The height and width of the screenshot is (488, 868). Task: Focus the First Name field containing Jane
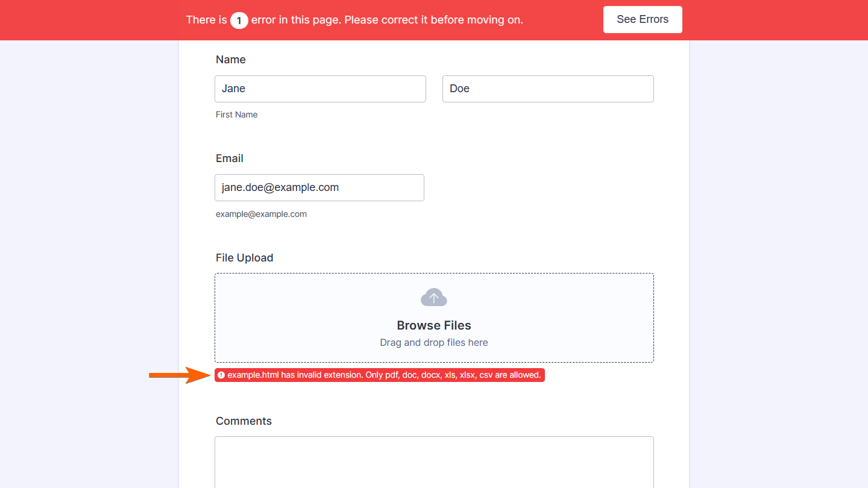coord(320,89)
